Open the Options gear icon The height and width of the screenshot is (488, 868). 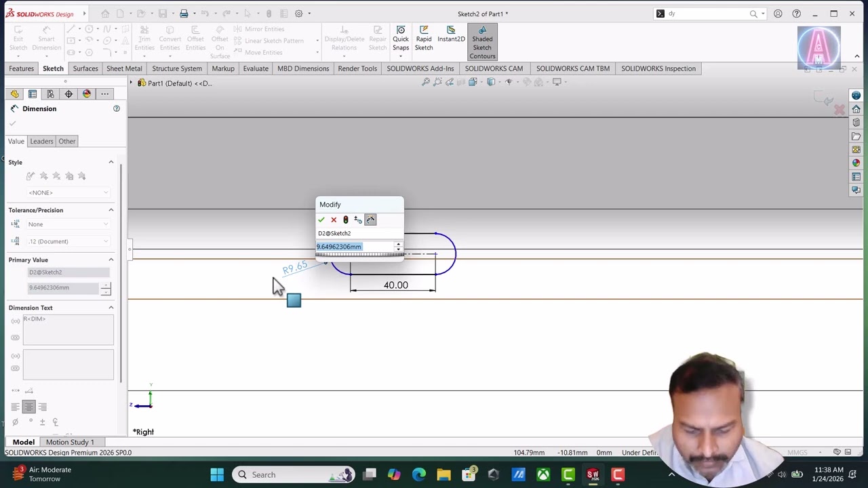pos(298,14)
